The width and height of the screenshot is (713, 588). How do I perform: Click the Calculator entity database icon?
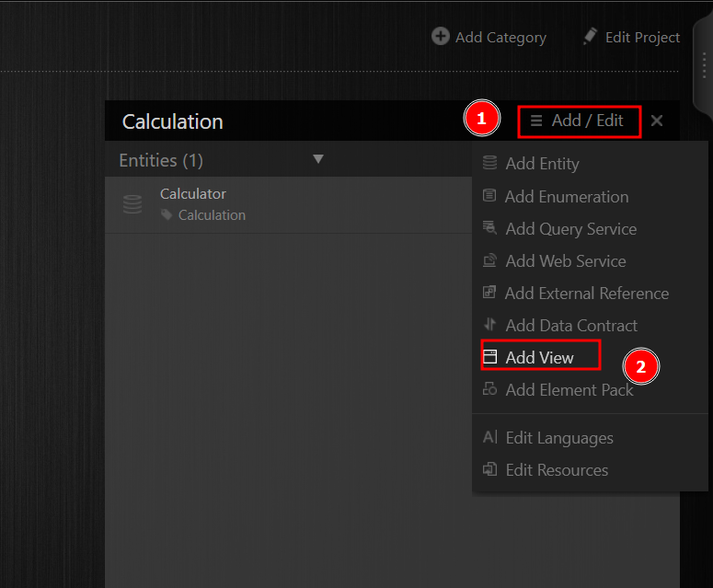pyautogui.click(x=132, y=204)
